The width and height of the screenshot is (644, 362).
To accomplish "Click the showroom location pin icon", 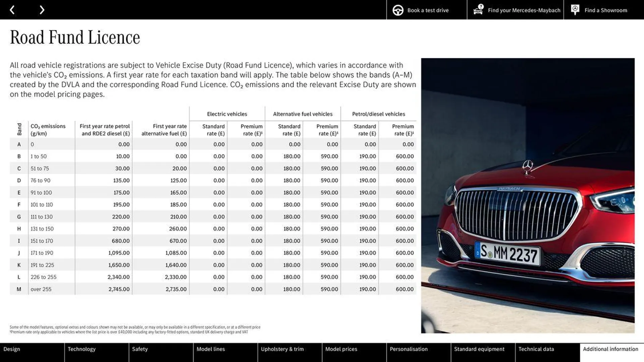I will (575, 10).
